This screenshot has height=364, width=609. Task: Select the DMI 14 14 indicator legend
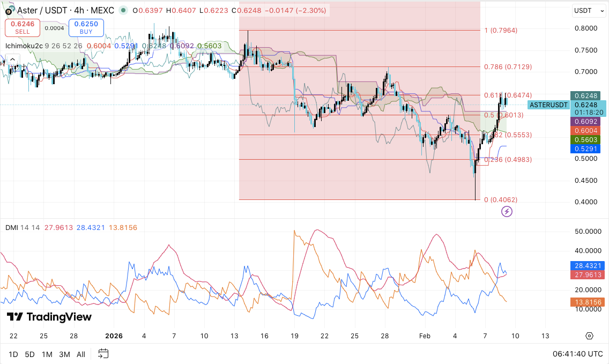(x=23, y=228)
